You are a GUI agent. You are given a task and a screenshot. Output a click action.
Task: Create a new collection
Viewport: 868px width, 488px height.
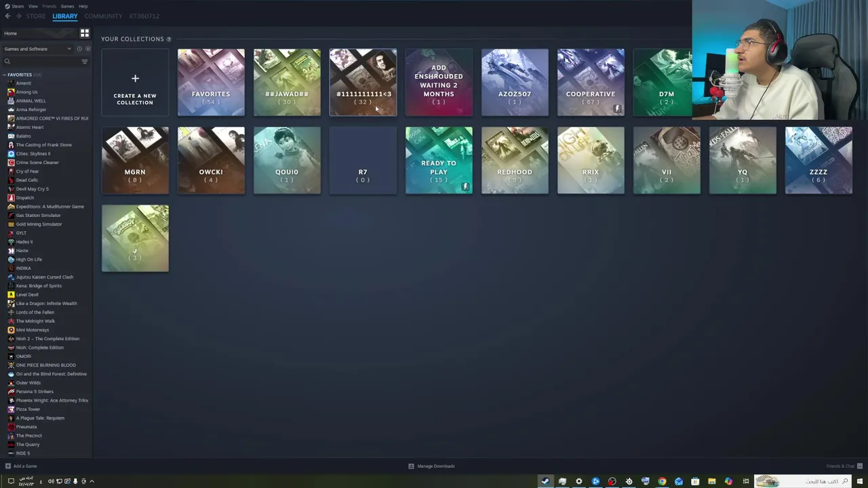(135, 82)
